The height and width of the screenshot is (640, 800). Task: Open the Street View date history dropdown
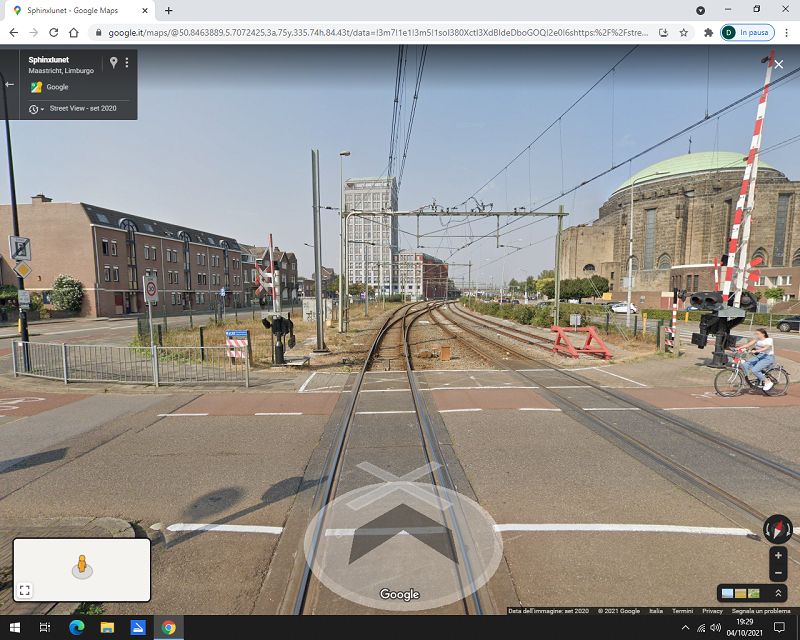(36, 108)
